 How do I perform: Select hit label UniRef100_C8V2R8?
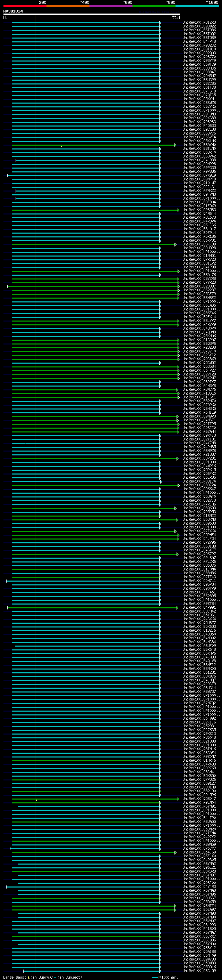pyautogui.click(x=199, y=278)
